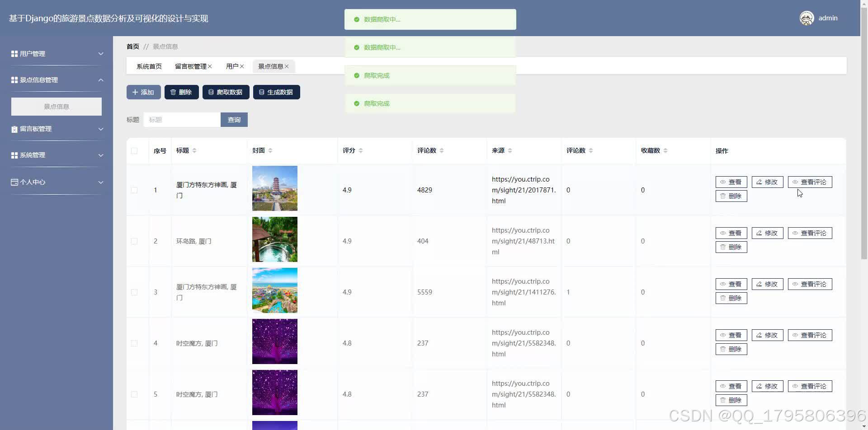Collapse the 景点信息管理 sidebar menu chevron

point(101,80)
